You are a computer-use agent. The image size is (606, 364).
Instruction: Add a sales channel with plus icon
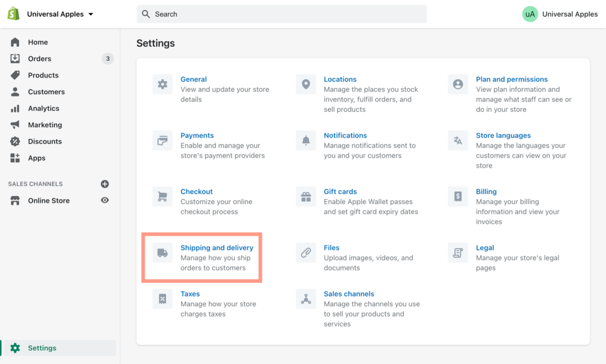(x=105, y=184)
